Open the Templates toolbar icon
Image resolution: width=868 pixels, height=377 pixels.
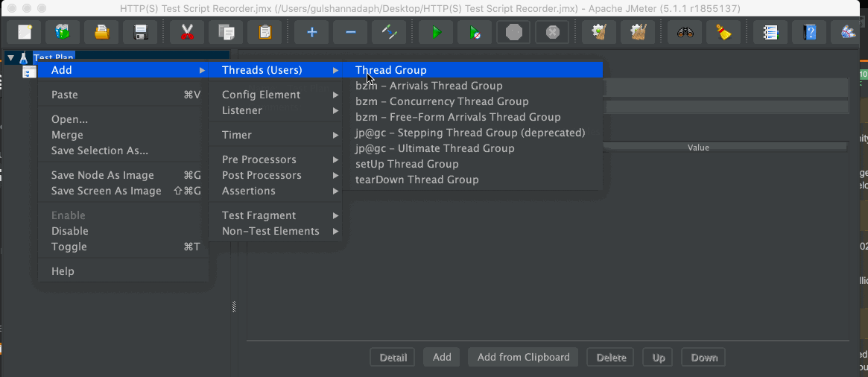[x=63, y=32]
